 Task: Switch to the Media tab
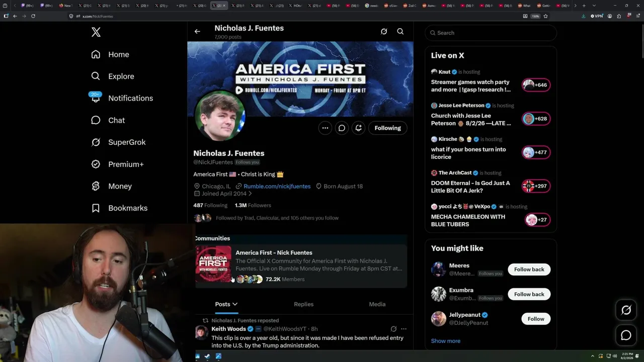pyautogui.click(x=377, y=304)
